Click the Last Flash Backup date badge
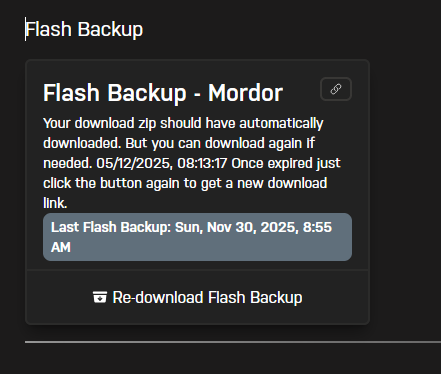441x374 pixels. click(197, 237)
